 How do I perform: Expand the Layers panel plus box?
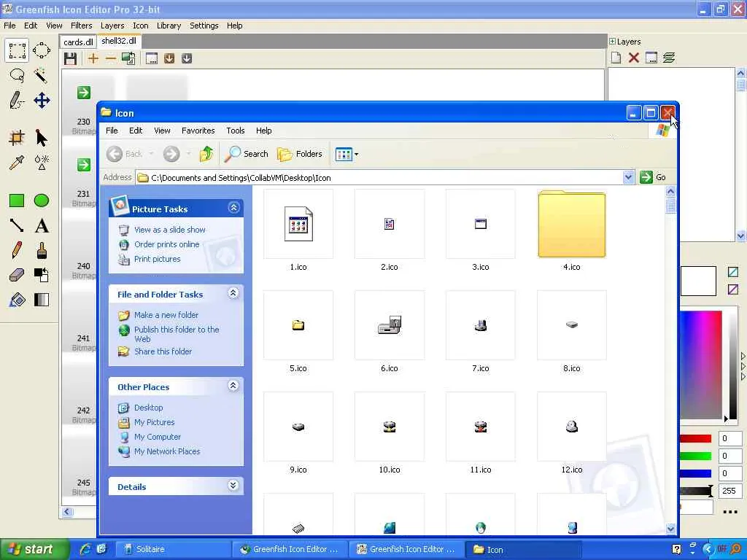coord(612,42)
